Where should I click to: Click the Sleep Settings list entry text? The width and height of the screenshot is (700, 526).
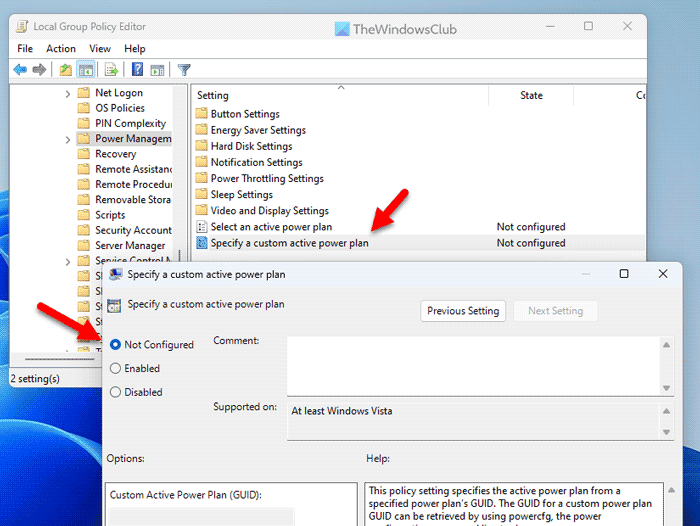242,194
